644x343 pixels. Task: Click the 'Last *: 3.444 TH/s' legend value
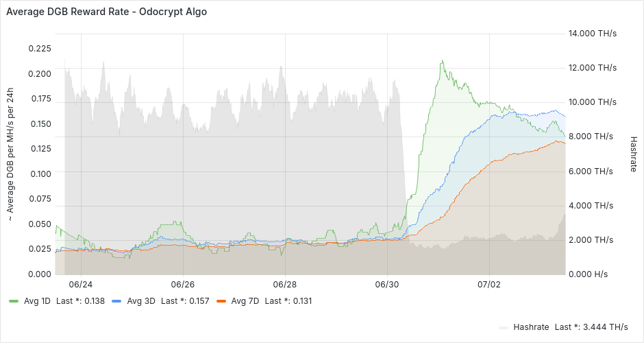click(x=591, y=327)
